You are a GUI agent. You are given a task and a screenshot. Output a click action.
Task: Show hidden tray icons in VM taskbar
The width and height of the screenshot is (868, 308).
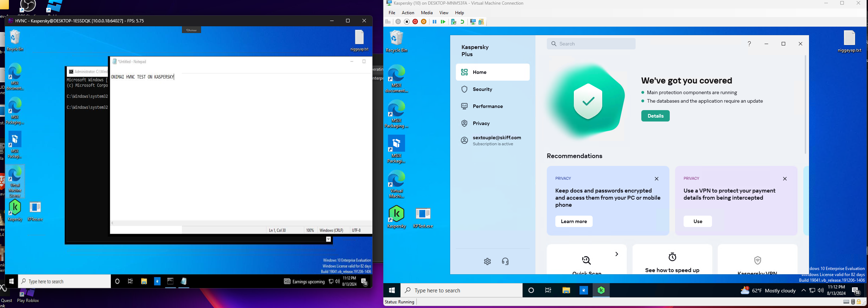tap(803, 290)
